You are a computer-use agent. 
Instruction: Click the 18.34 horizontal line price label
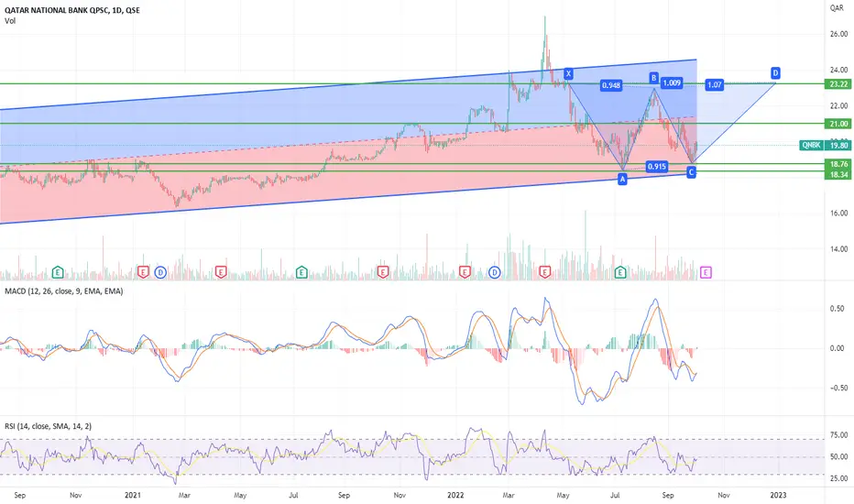coord(838,175)
